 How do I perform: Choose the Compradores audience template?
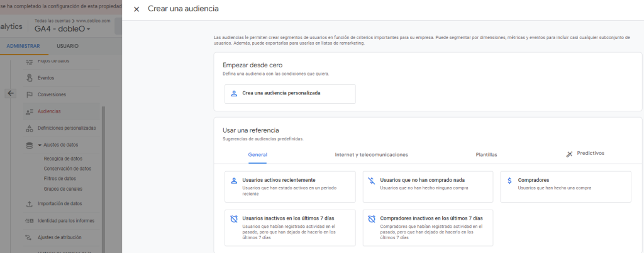pos(565,184)
